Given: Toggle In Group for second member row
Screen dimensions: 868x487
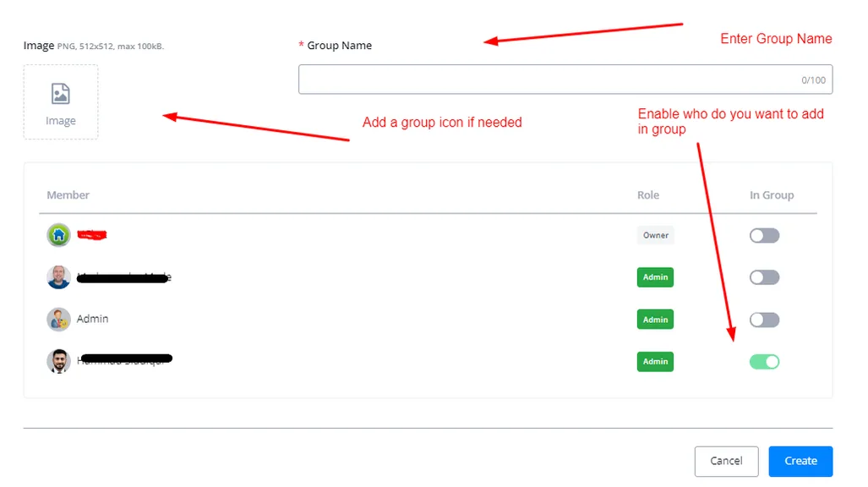Looking at the screenshot, I should pyautogui.click(x=765, y=277).
